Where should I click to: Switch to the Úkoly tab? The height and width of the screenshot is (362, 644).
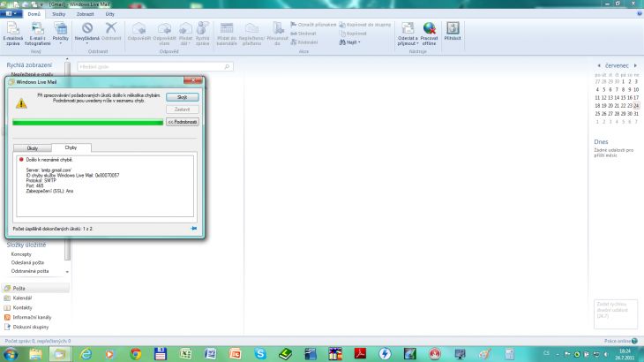click(x=33, y=148)
